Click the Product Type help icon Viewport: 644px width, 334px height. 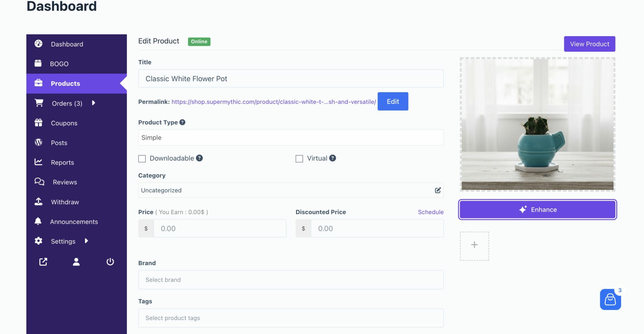[x=182, y=122]
